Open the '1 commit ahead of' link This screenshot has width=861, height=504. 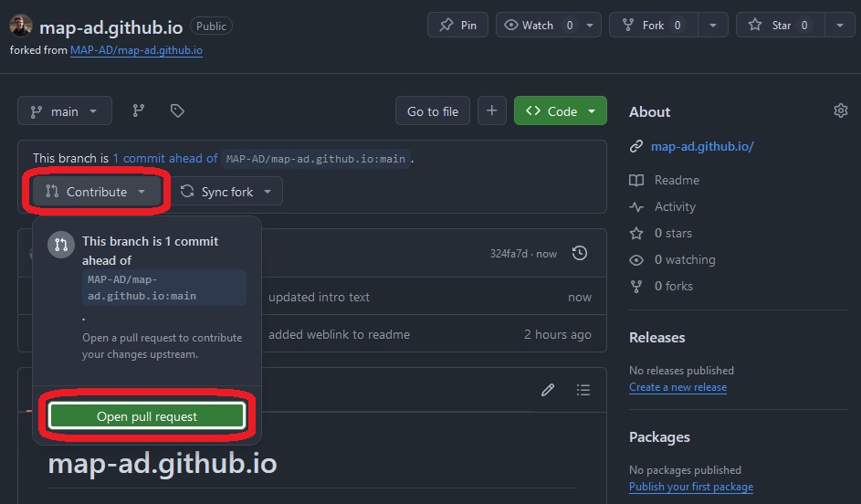pyautogui.click(x=165, y=159)
